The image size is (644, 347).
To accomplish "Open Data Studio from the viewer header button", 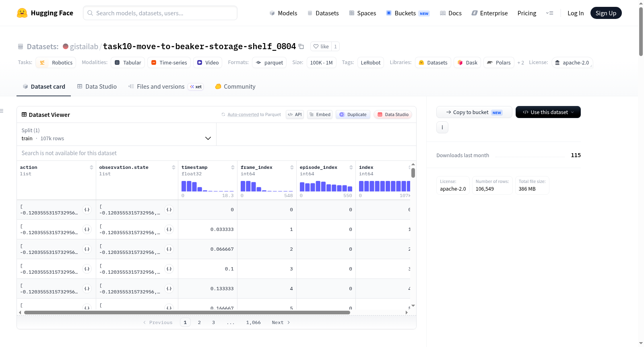I will point(393,114).
